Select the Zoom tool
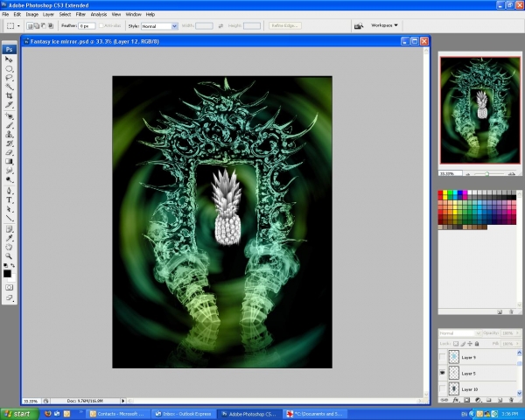 9,256
